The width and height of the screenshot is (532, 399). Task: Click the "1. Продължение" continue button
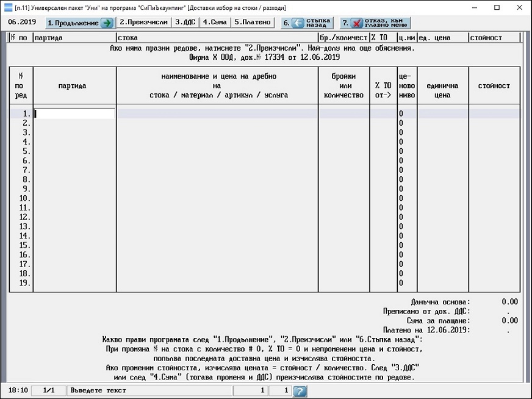tap(80, 23)
